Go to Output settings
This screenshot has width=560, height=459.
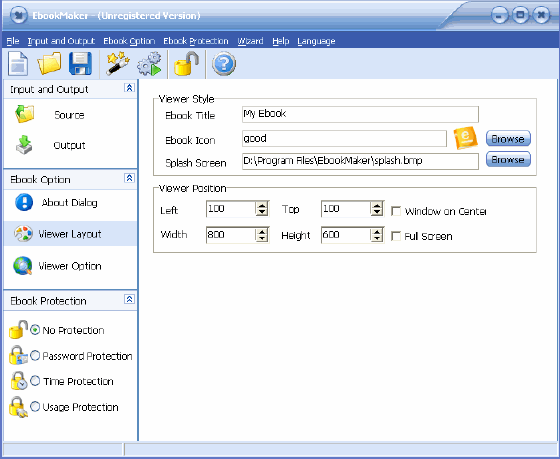pos(69,145)
